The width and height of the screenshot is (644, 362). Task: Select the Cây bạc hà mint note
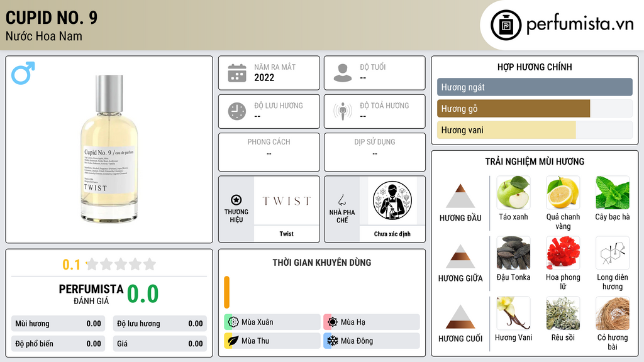click(x=613, y=192)
